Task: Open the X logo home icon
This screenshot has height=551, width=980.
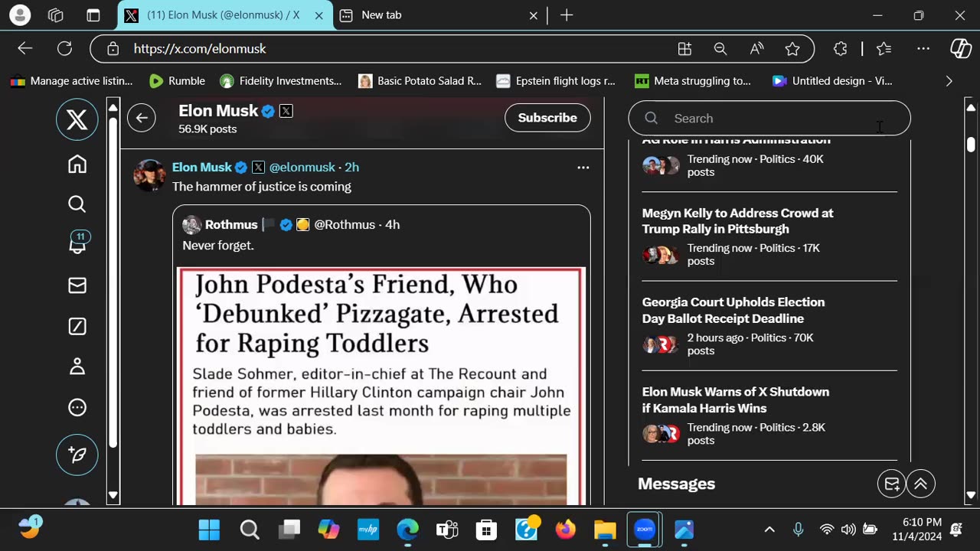Action: coord(77,119)
